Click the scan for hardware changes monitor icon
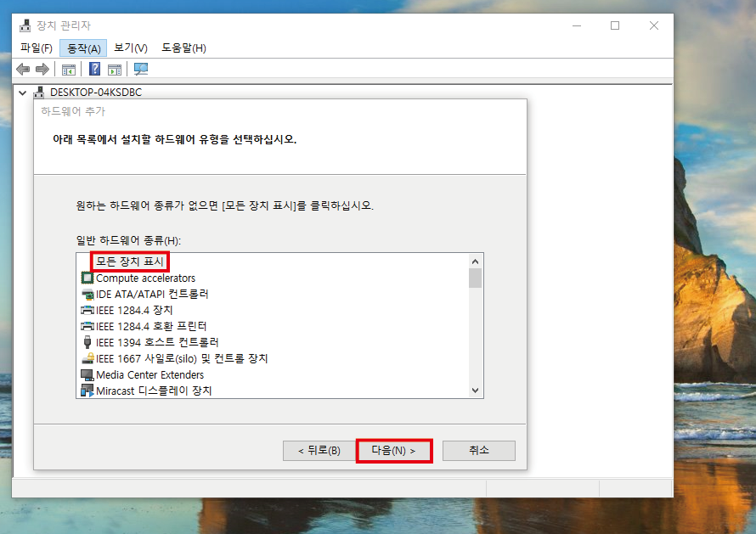This screenshot has height=534, width=756. pos(141,70)
